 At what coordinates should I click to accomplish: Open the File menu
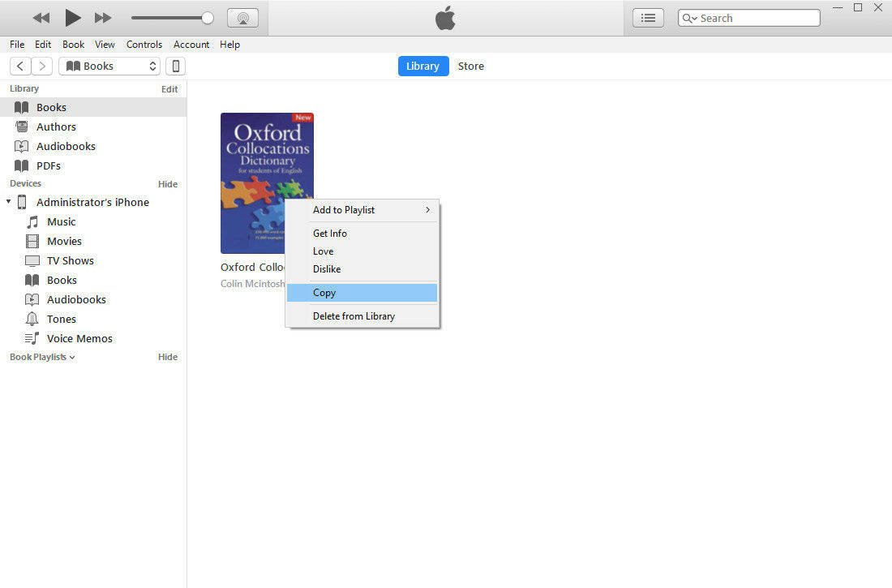click(x=17, y=45)
